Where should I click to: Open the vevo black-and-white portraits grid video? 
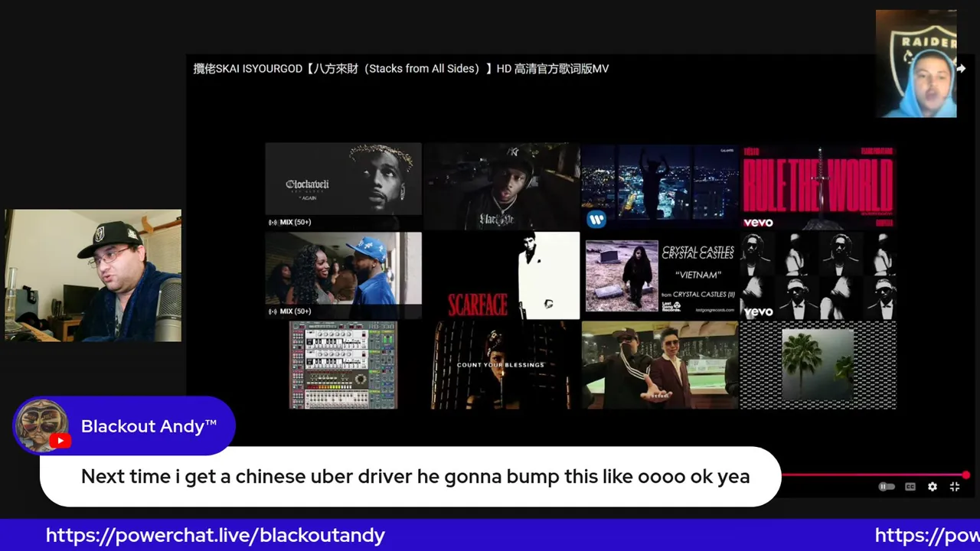tap(818, 275)
